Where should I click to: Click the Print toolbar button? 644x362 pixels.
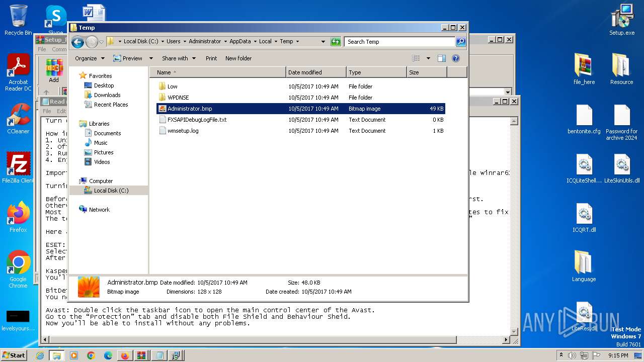click(x=211, y=58)
